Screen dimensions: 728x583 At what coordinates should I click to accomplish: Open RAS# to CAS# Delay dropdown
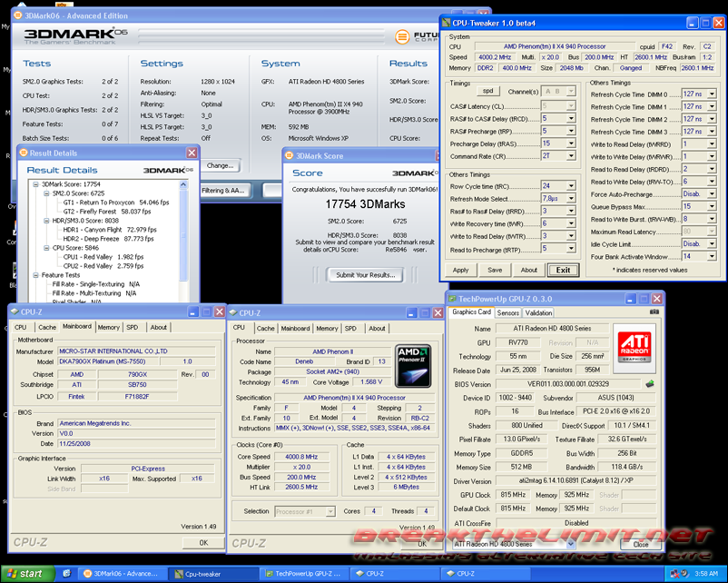(x=571, y=118)
